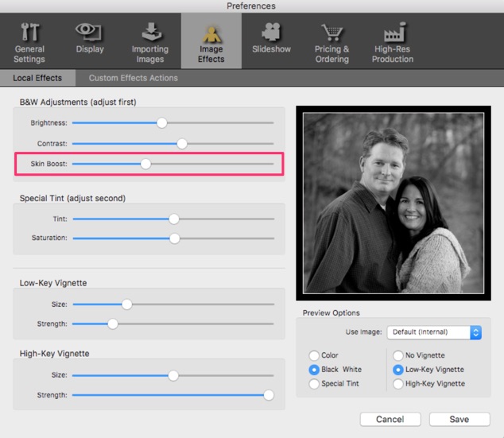
Task: Switch to the Local Effects tab
Action: click(x=37, y=78)
